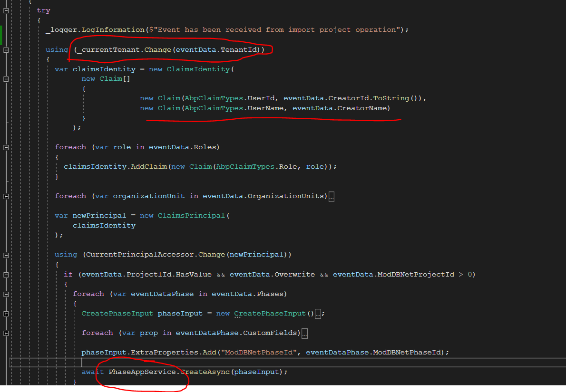
Task: Collapse the _currentTenant.Change using block
Action: pyautogui.click(x=6, y=50)
